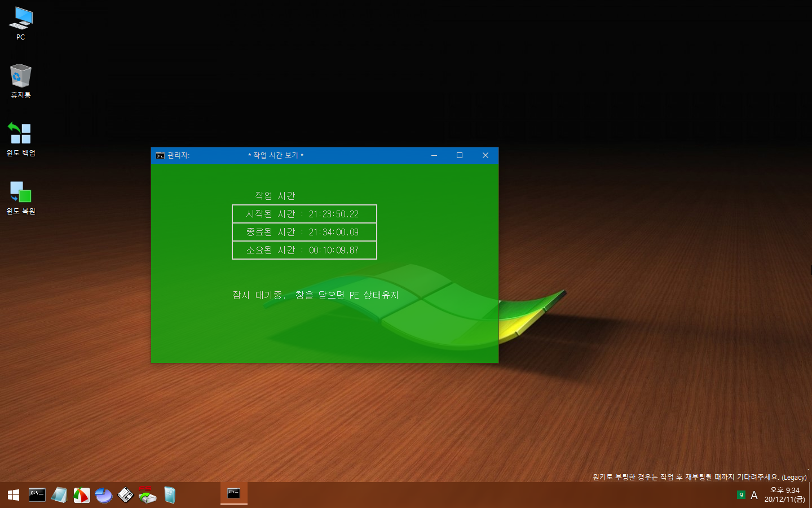Open the blue pie-chart partition tool icon
The height and width of the screenshot is (508, 812).
click(104, 495)
